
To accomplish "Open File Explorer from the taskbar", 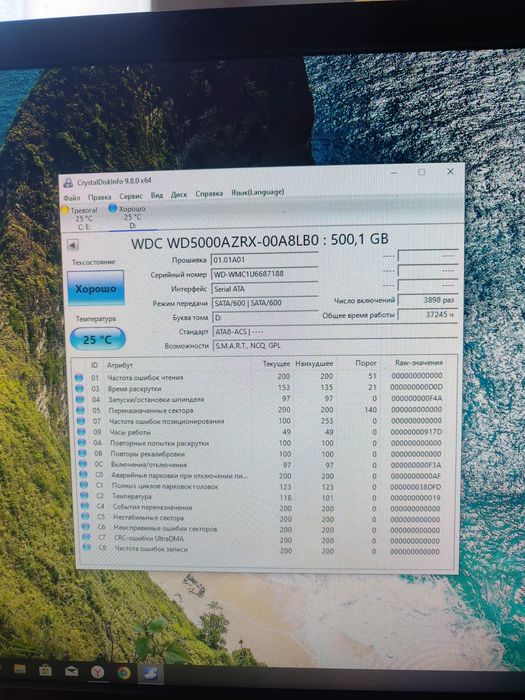I will pos(20,670).
